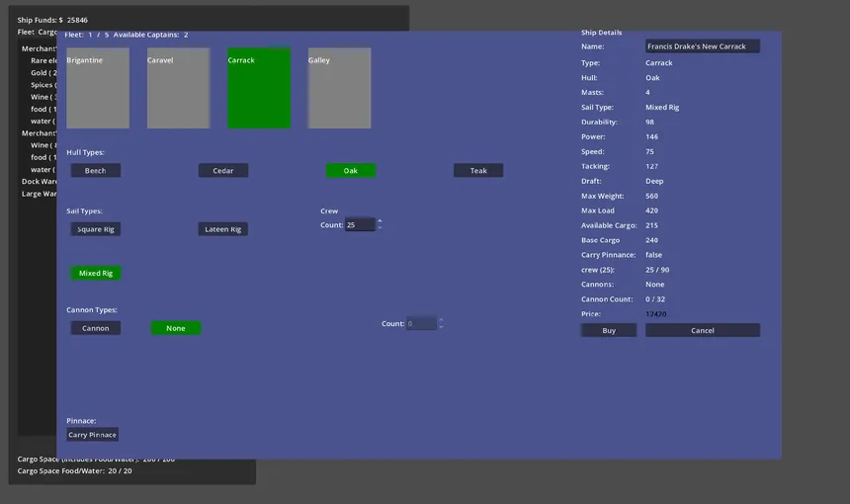
Task: Choose Cannon as cannon type
Action: click(96, 328)
